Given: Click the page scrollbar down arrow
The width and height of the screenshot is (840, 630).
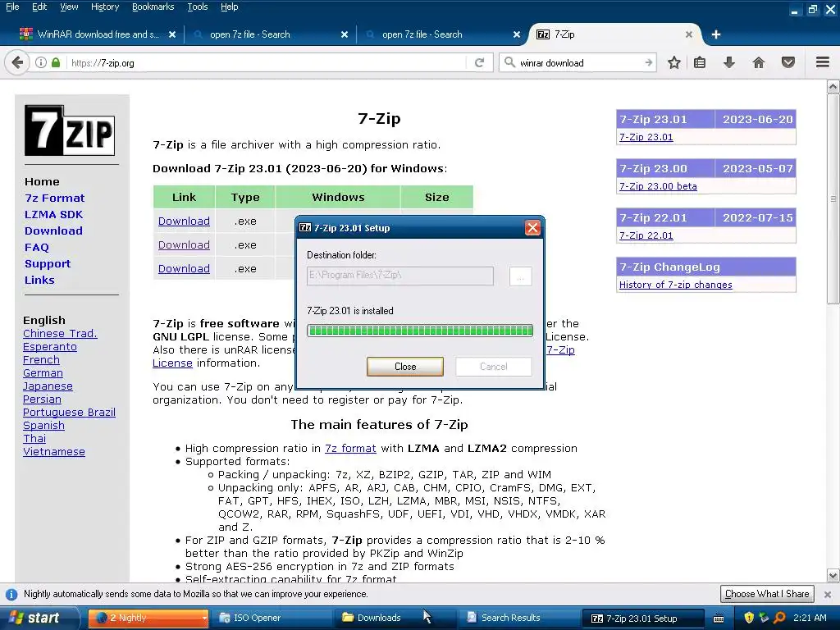Looking at the screenshot, I should pos(833,576).
